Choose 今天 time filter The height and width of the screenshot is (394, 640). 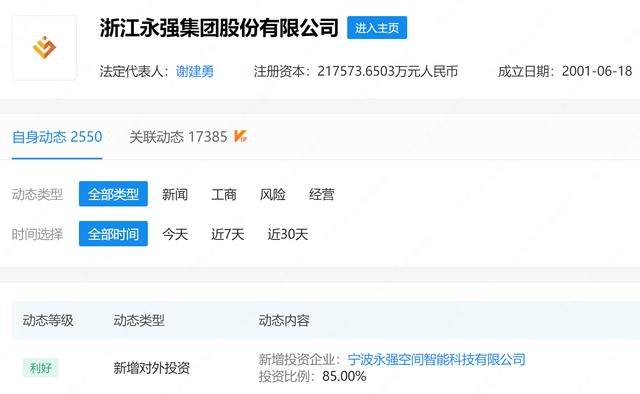coord(175,234)
